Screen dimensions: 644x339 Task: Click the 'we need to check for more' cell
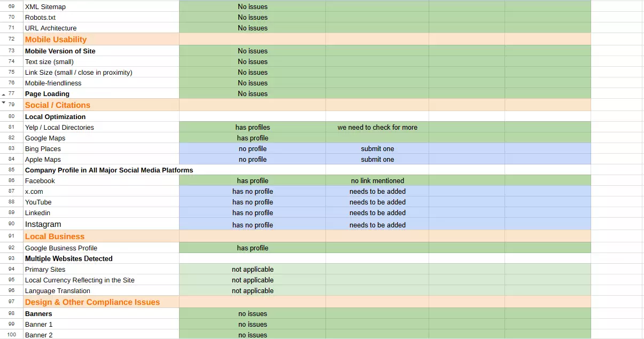point(377,128)
